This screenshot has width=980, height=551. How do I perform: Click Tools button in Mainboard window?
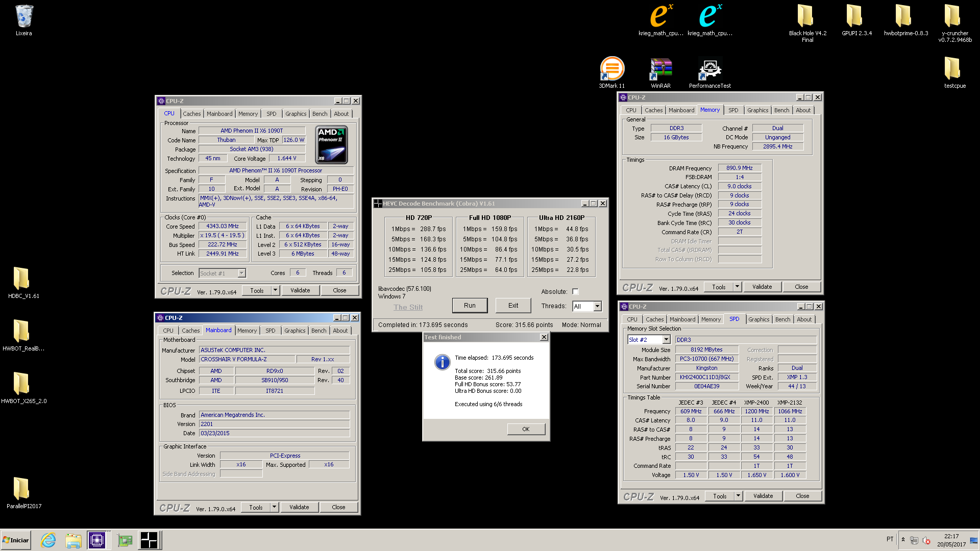256,507
